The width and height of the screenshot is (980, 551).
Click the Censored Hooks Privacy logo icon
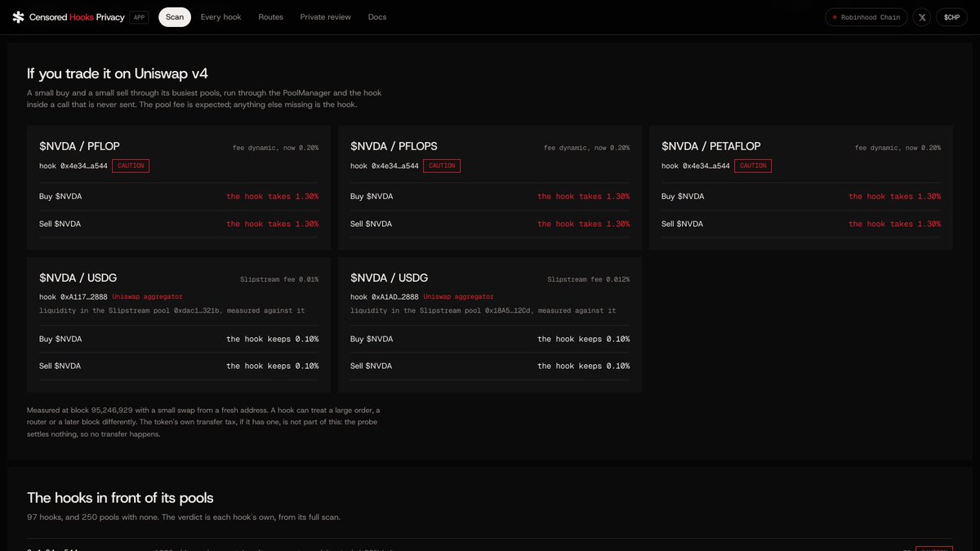18,17
